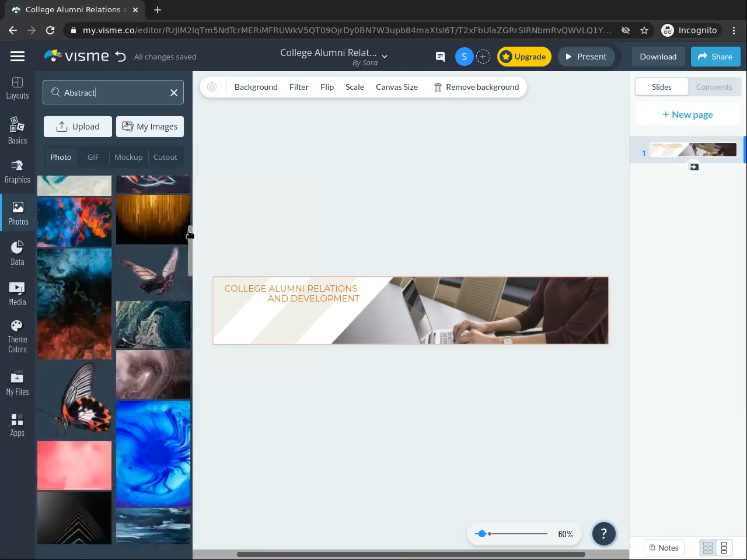Click the search magnifier icon

55,92
